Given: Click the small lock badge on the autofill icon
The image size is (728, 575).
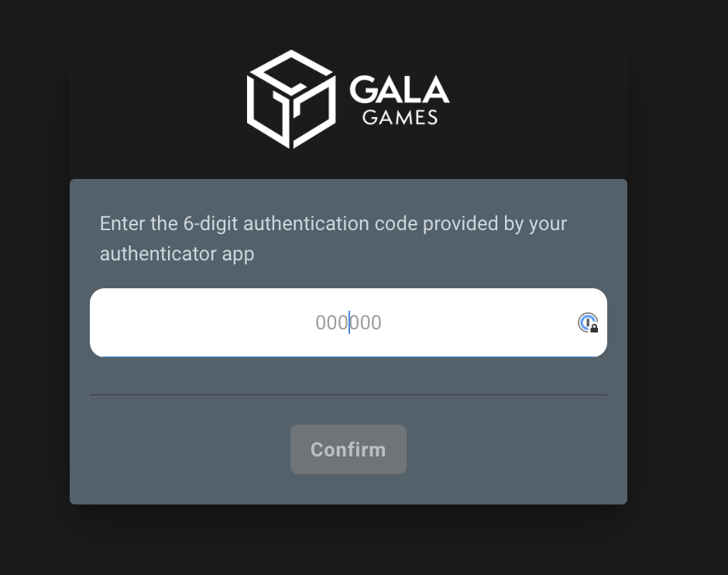Looking at the screenshot, I should pyautogui.click(x=594, y=329).
